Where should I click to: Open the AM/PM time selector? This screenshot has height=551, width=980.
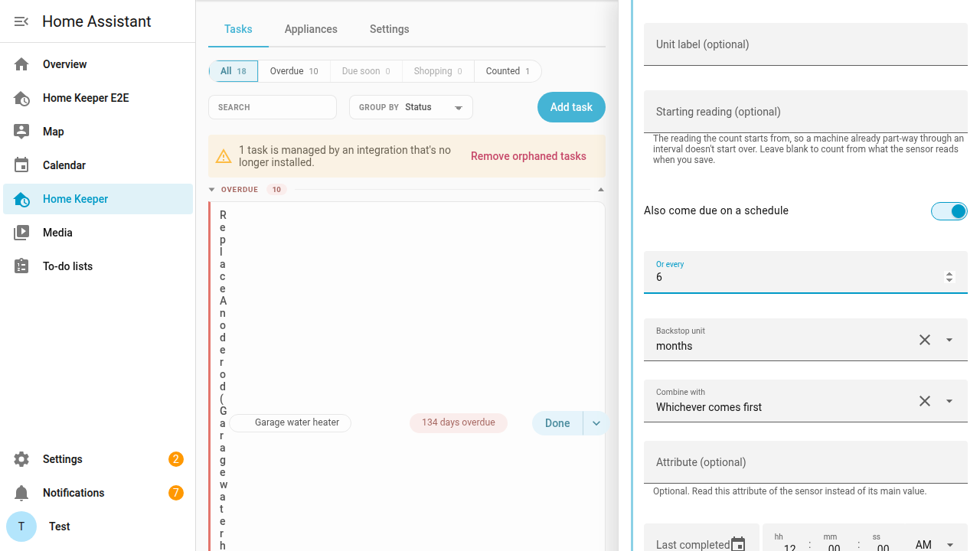click(x=936, y=543)
